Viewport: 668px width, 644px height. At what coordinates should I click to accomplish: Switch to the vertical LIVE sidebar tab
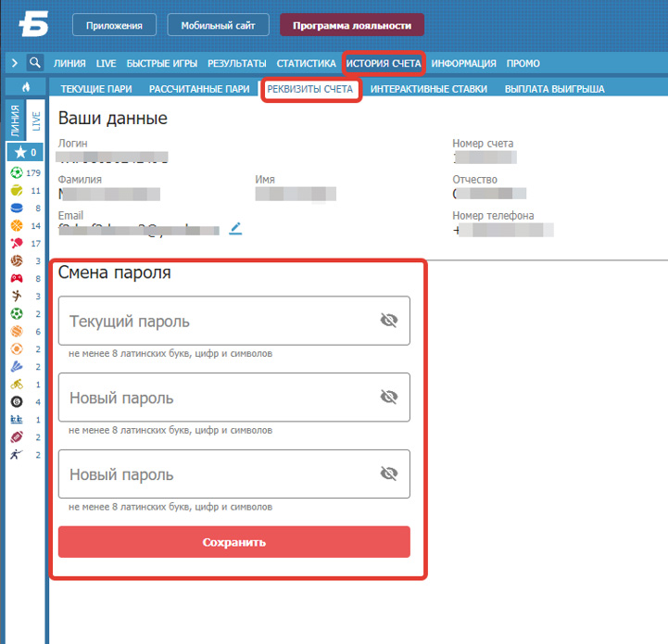[x=36, y=120]
